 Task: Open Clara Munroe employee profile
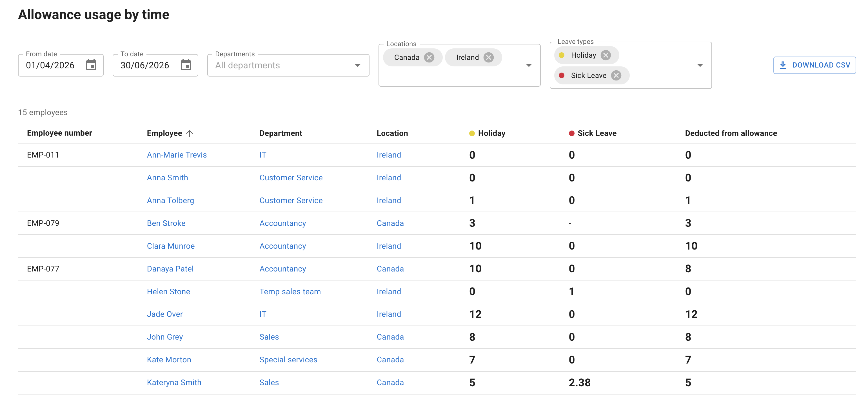(170, 246)
